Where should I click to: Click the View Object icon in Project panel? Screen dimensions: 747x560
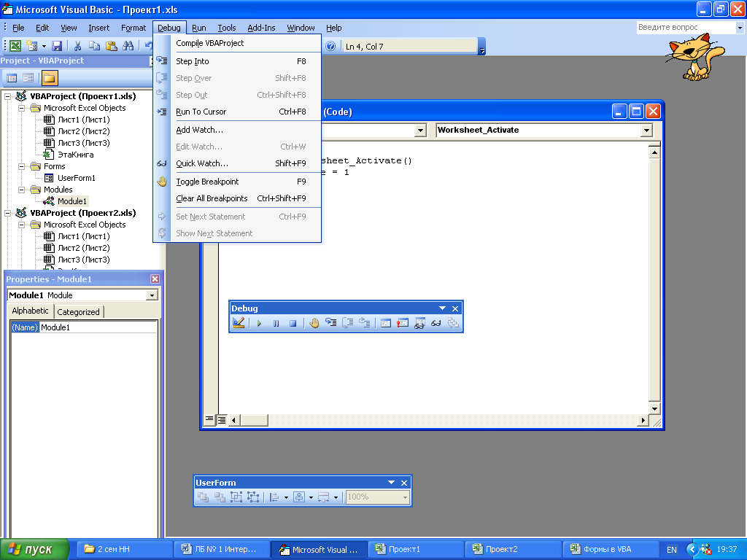pyautogui.click(x=28, y=77)
